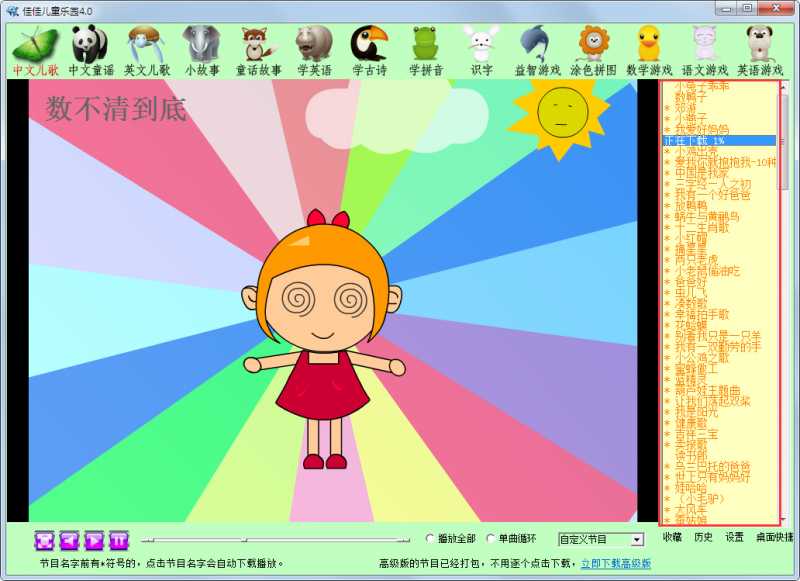Click the playback progress slider track
Screen dimensions: 800x581
[275, 540]
